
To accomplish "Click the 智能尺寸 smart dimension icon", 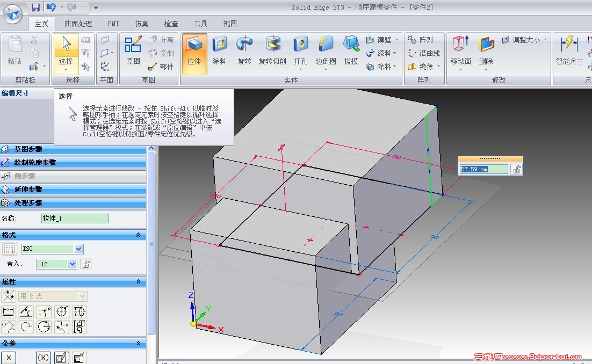I will point(569,44).
